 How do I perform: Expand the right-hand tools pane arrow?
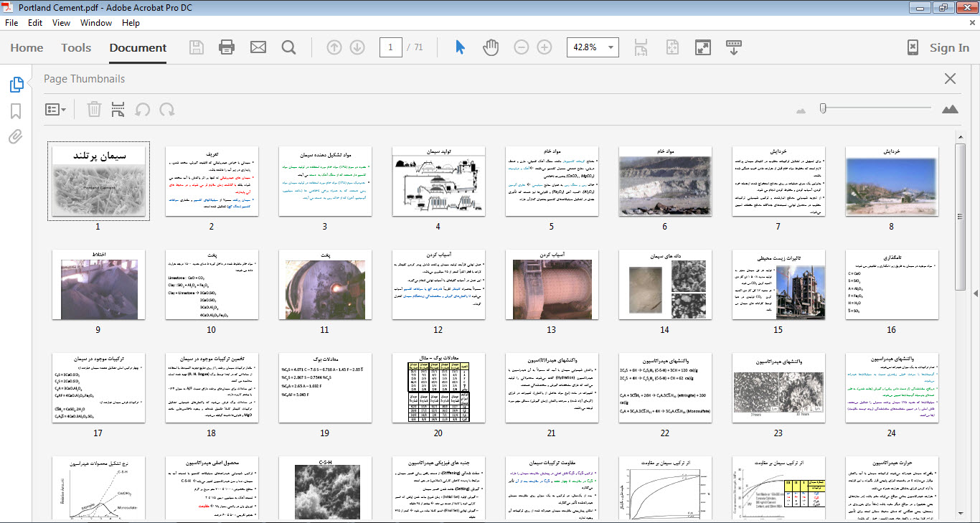(976, 293)
